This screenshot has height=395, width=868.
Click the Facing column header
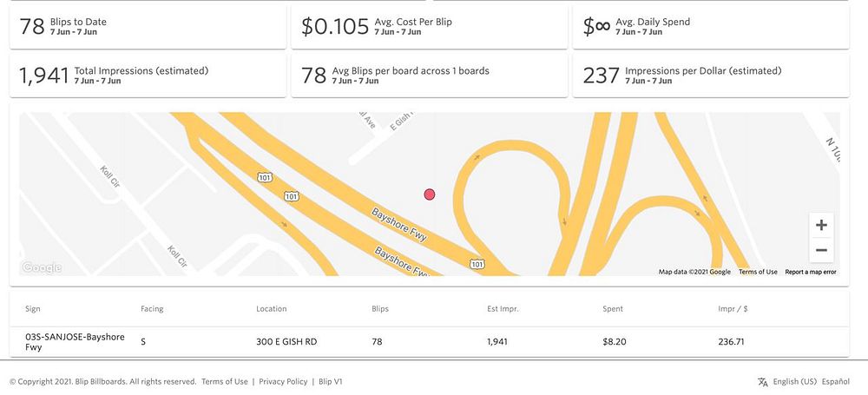pos(152,308)
